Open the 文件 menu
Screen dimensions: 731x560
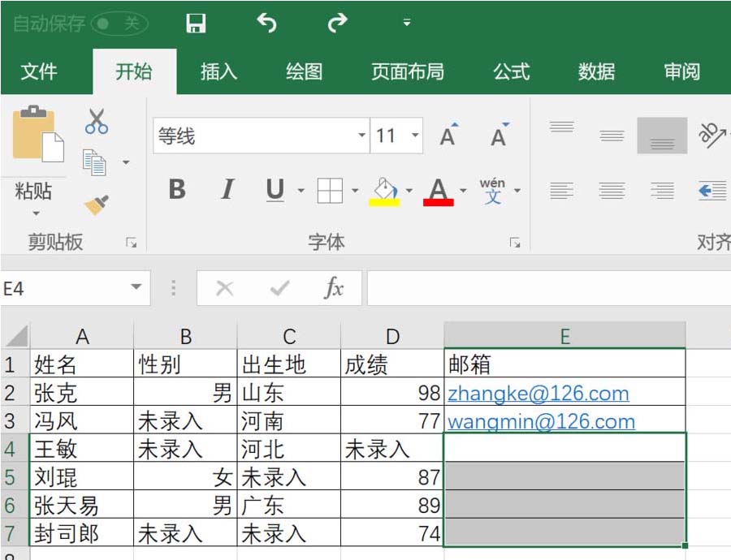pyautogui.click(x=39, y=71)
